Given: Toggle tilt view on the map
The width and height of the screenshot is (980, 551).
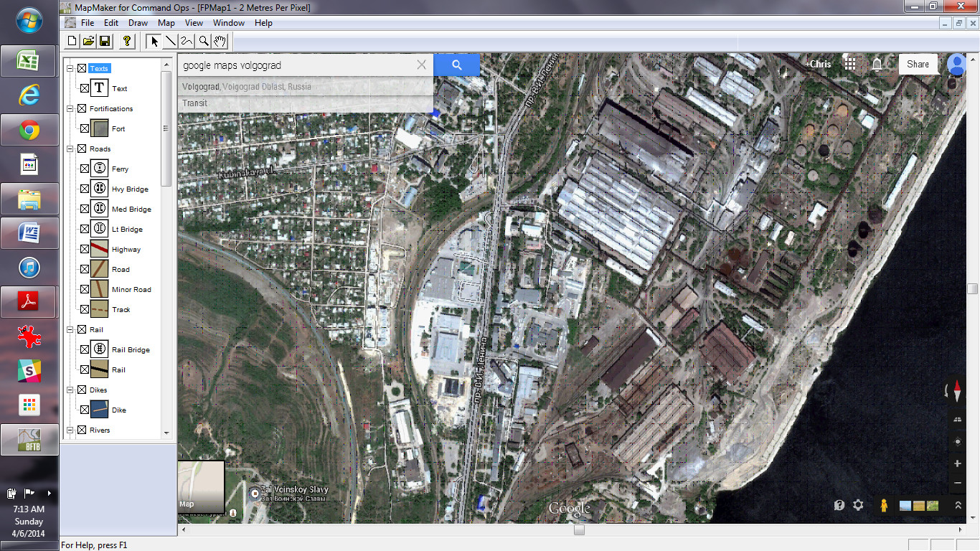Looking at the screenshot, I should pos(957,419).
